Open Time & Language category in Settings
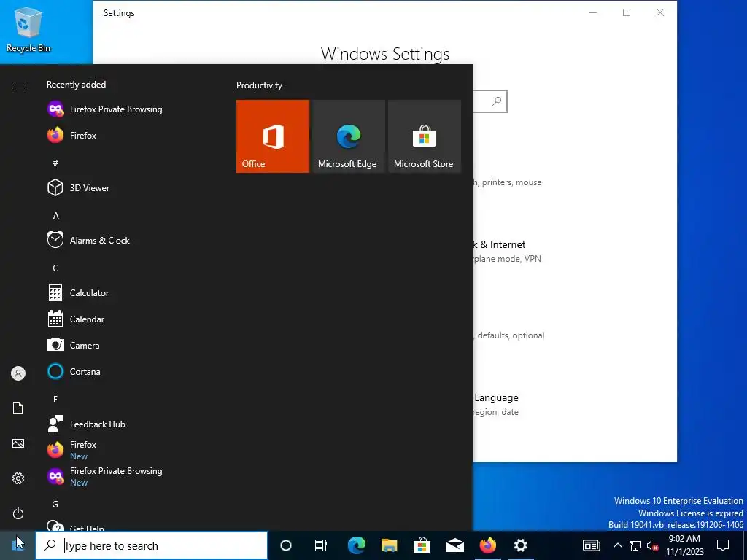 [496, 404]
